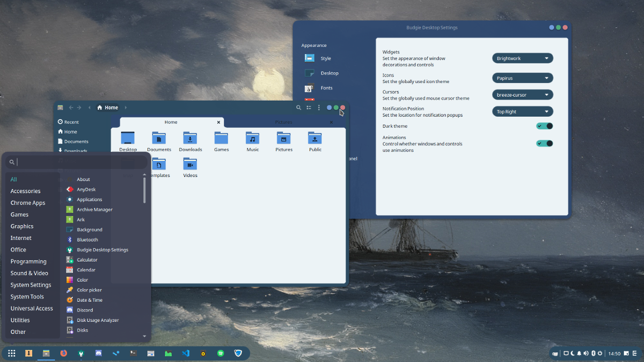Close the Pictures tab in file manager
The height and width of the screenshot is (362, 644).
[331, 122]
